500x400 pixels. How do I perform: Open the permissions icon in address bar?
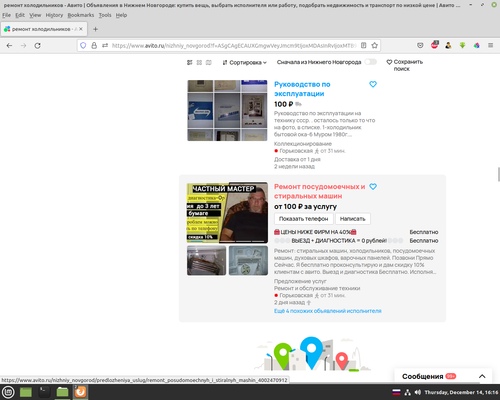[x=105, y=46]
